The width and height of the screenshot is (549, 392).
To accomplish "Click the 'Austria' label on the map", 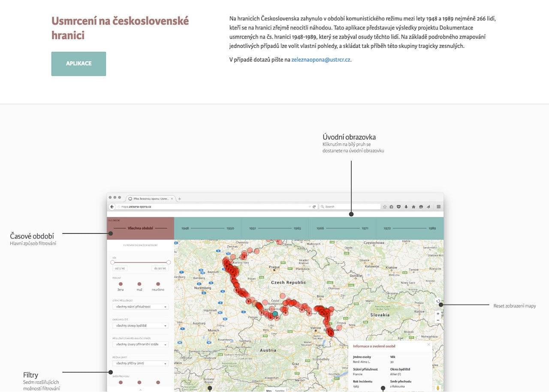I will [268, 350].
